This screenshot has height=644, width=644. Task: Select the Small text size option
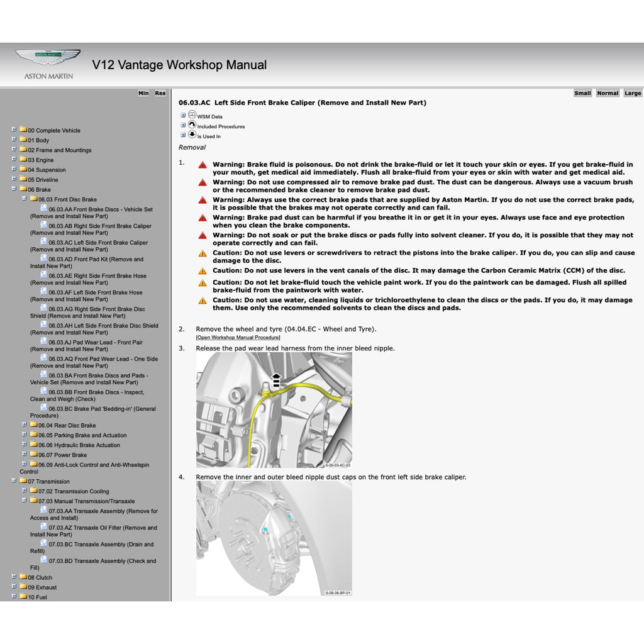pyautogui.click(x=582, y=92)
